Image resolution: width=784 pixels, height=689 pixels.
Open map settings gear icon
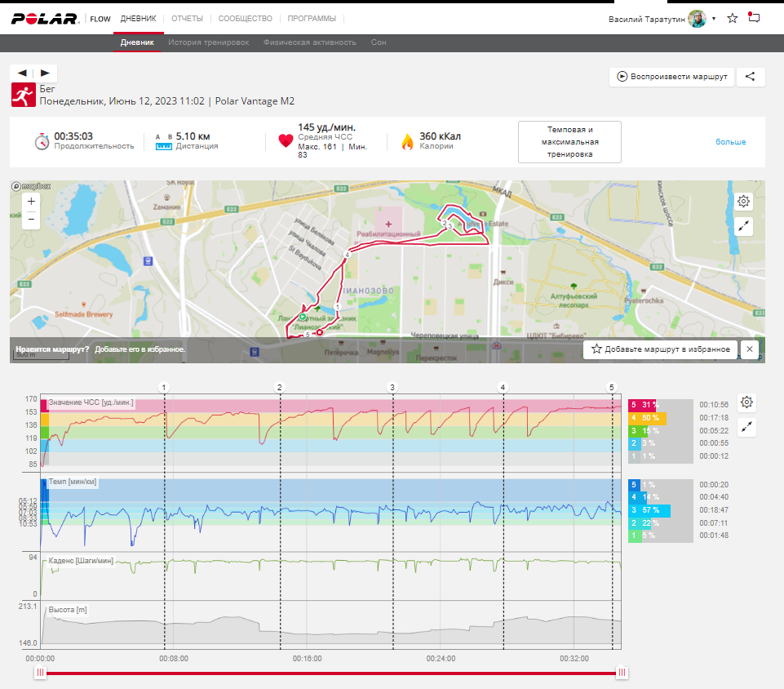[x=743, y=201]
